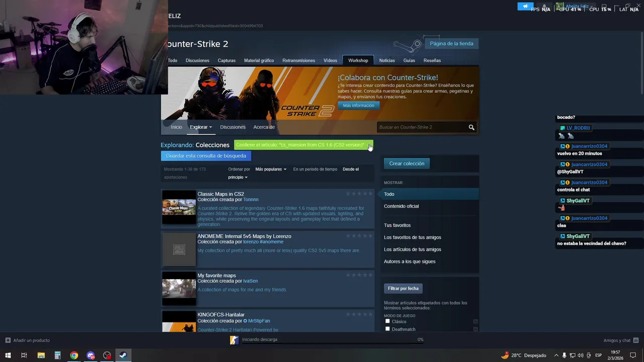Viewport: 644px width, 362px height.
Task: Open author link IvaSen
Action: point(250,281)
